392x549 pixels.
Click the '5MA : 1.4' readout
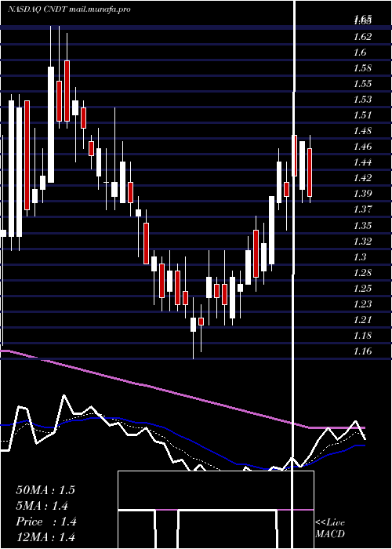coord(42,506)
